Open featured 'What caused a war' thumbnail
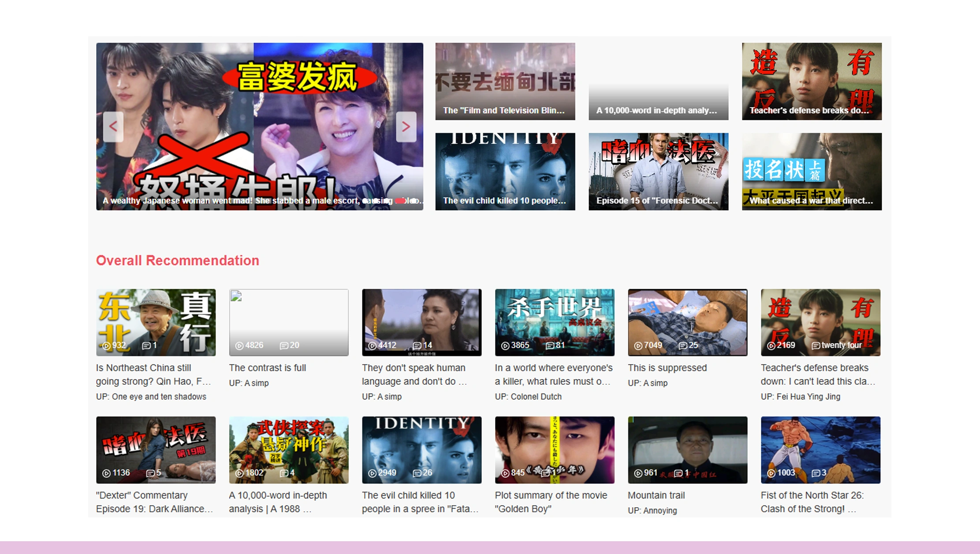Screen dimensions: 980x554 (812, 171)
